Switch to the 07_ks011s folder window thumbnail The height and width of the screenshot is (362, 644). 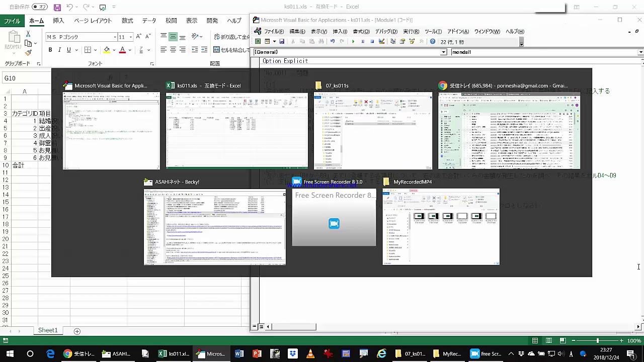[373, 131]
